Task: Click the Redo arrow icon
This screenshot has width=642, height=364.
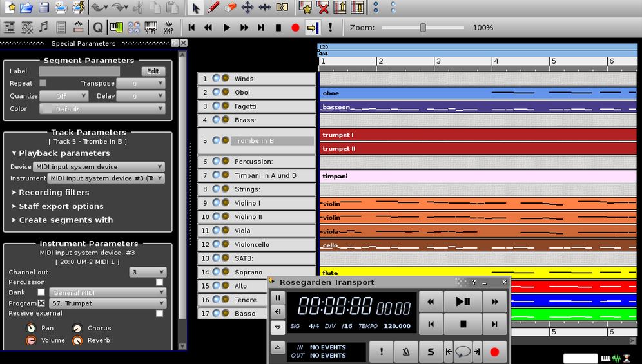Action: coord(119,7)
